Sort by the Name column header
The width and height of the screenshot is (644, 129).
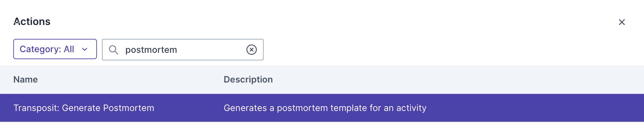point(26,79)
